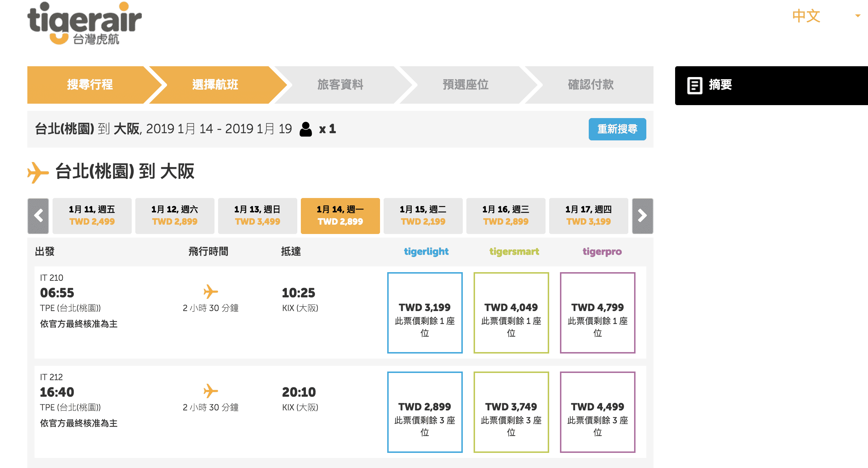The width and height of the screenshot is (868, 468).
Task: Choose tigerpro TWD 4,499 fare for IT 212
Action: point(598,412)
